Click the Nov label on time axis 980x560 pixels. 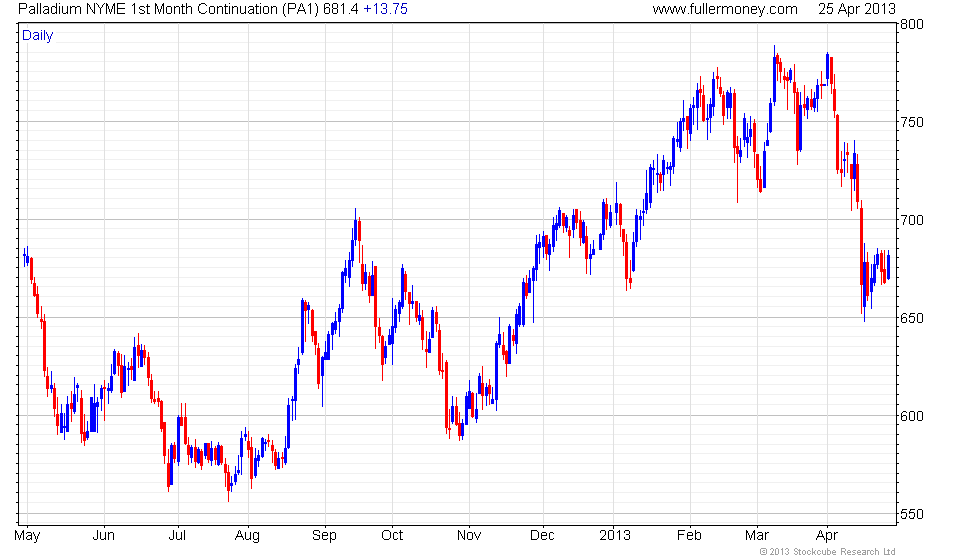pos(469,536)
